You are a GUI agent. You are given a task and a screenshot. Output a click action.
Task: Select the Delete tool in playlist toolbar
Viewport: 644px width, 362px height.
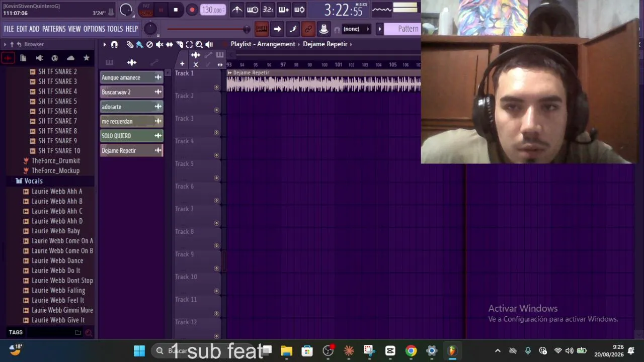tap(149, 44)
